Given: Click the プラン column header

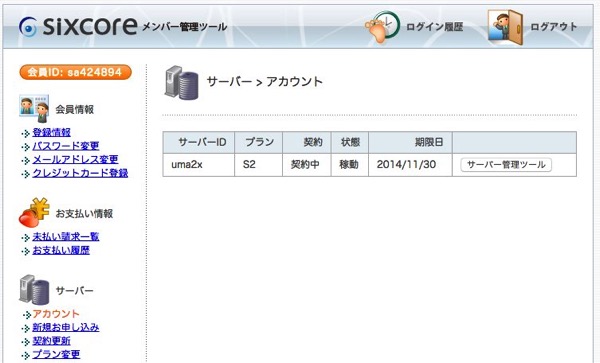Looking at the screenshot, I should point(259,142).
